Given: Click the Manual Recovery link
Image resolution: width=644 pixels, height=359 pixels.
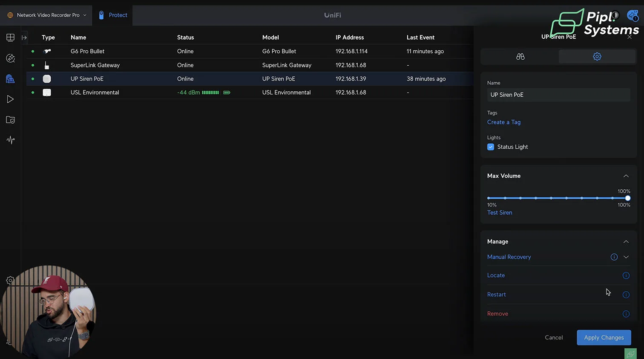Looking at the screenshot, I should click(x=509, y=257).
